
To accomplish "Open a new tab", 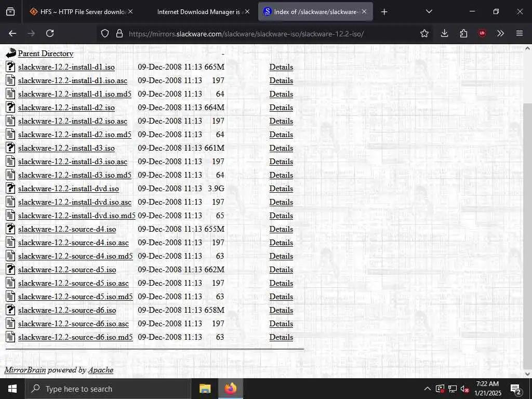I will (x=384, y=12).
